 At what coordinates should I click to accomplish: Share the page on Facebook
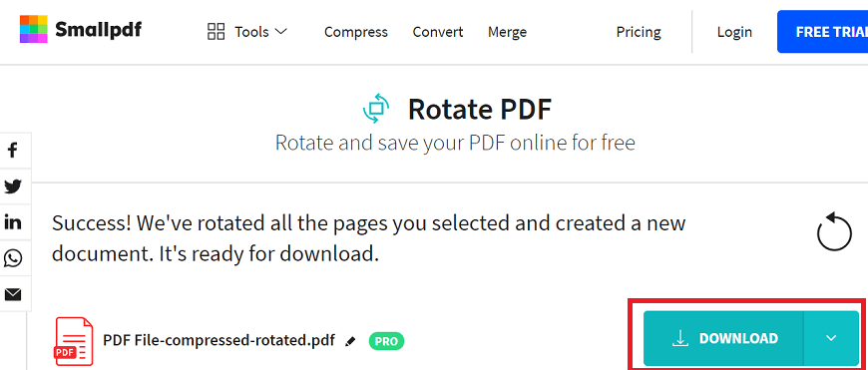(13, 150)
